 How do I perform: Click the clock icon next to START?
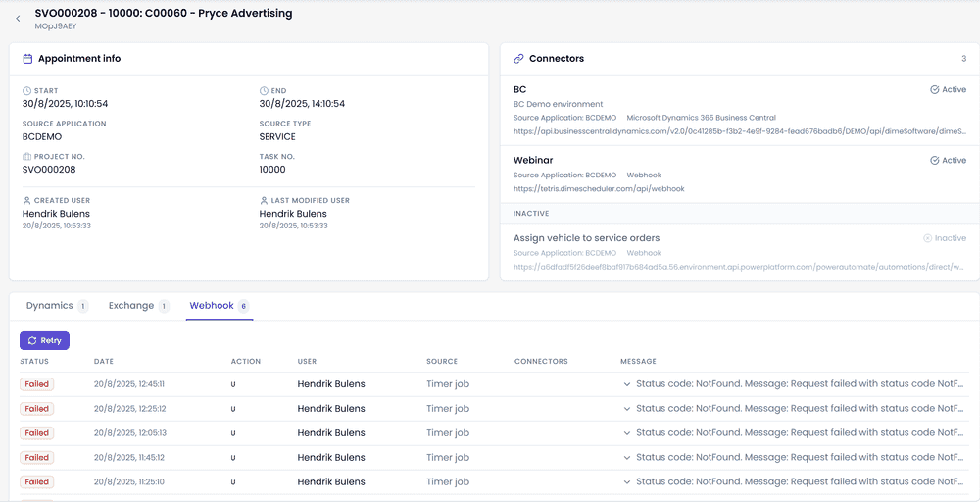point(26,90)
